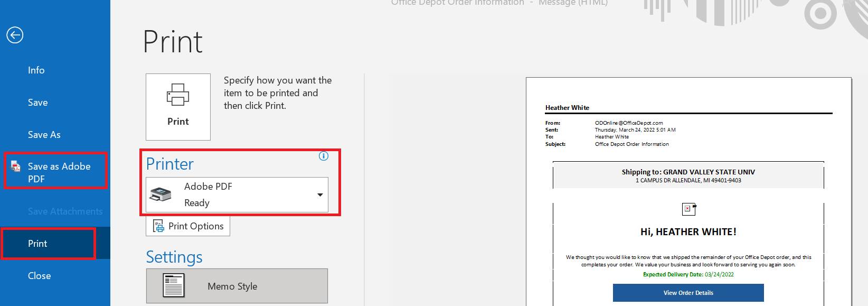Choose Save from the left menu
Image resolution: width=868 pixels, height=306 pixels.
click(37, 103)
